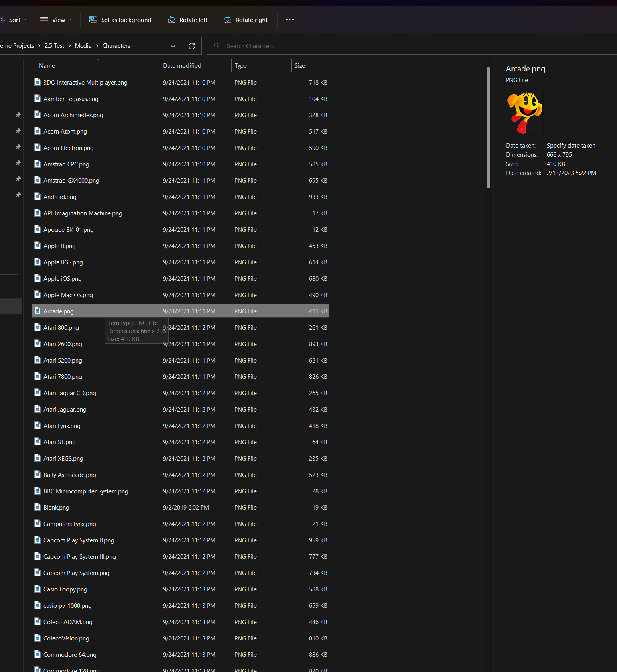
Task: Select file name BBC Microcomputer System.png
Action: (x=86, y=491)
